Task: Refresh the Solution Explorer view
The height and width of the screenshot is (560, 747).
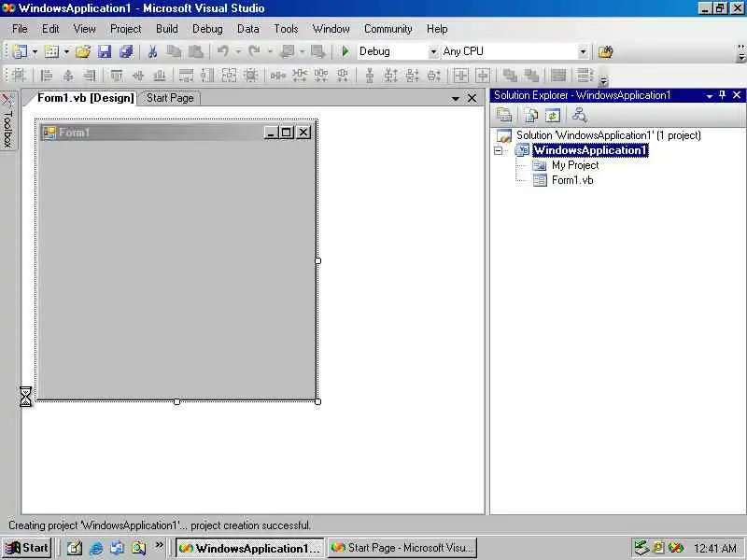Action: [553, 115]
